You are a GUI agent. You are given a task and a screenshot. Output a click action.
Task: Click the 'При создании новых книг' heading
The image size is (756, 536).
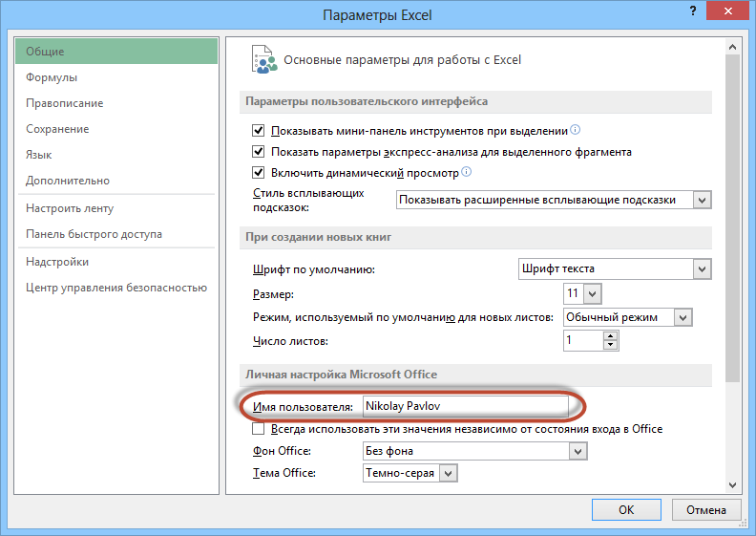click(x=318, y=237)
